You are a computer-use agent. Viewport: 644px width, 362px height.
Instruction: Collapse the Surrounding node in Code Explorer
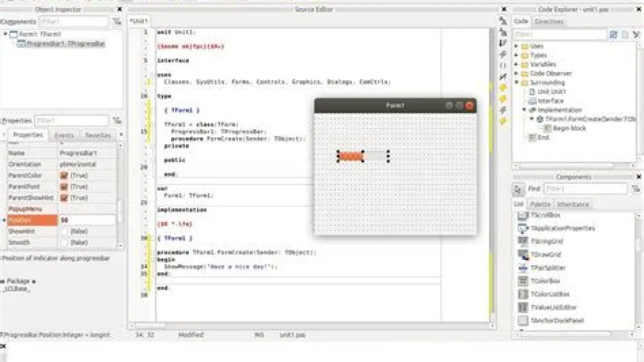[x=516, y=83]
